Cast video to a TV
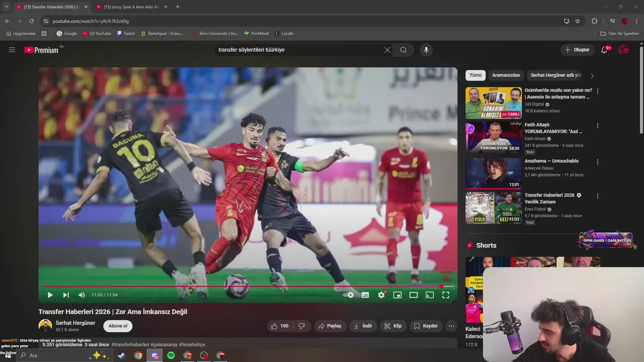 click(x=430, y=295)
